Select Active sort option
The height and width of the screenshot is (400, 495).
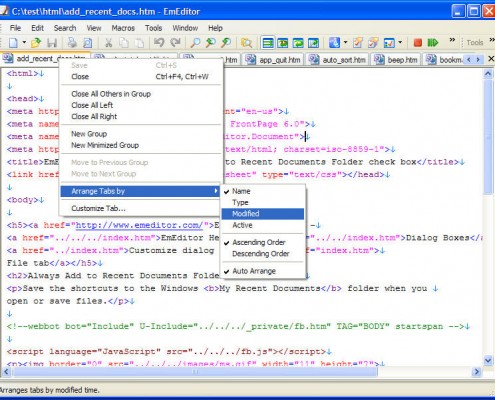click(263, 225)
